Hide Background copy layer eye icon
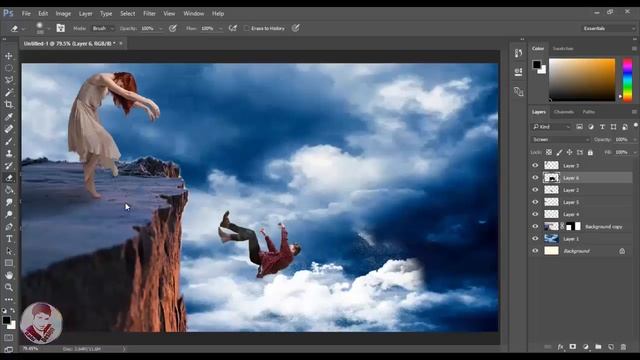Screen dimensions: 640x360 click(x=535, y=226)
